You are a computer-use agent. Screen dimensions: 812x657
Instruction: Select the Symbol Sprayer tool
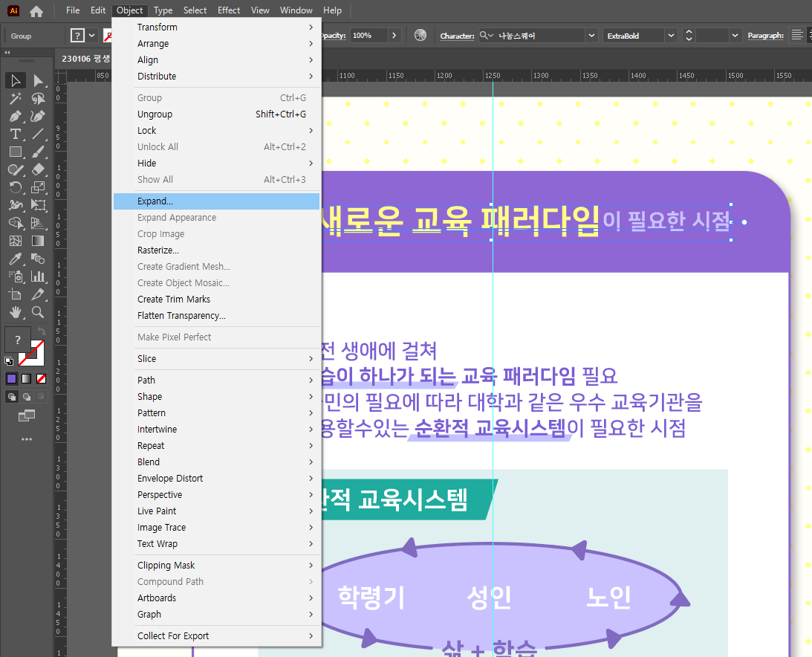16,276
